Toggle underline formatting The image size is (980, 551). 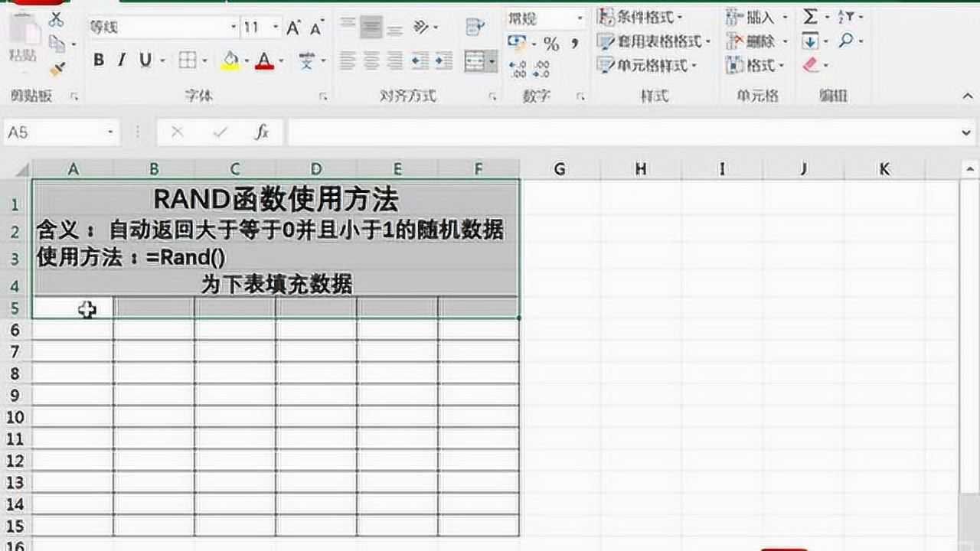pos(143,60)
